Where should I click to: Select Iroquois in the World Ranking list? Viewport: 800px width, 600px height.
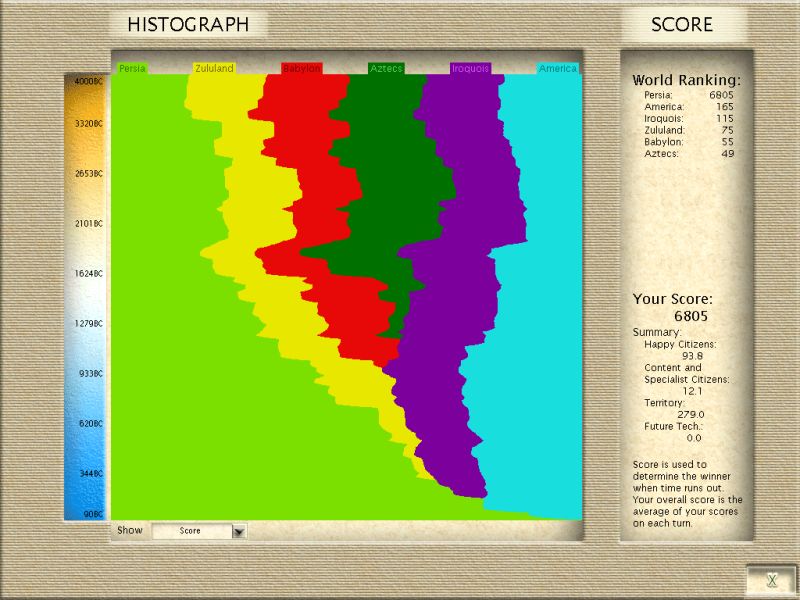pyautogui.click(x=664, y=118)
